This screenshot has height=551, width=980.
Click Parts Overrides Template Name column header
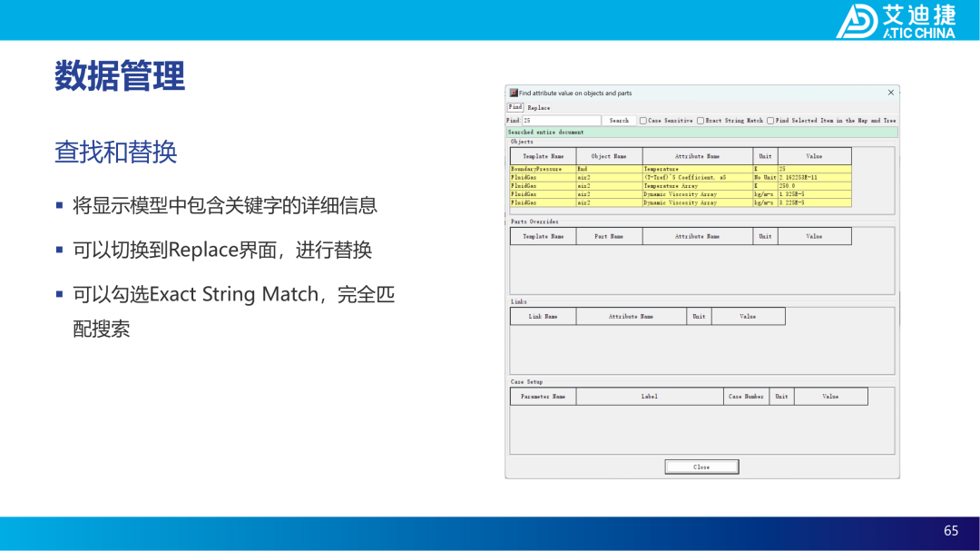tap(544, 236)
